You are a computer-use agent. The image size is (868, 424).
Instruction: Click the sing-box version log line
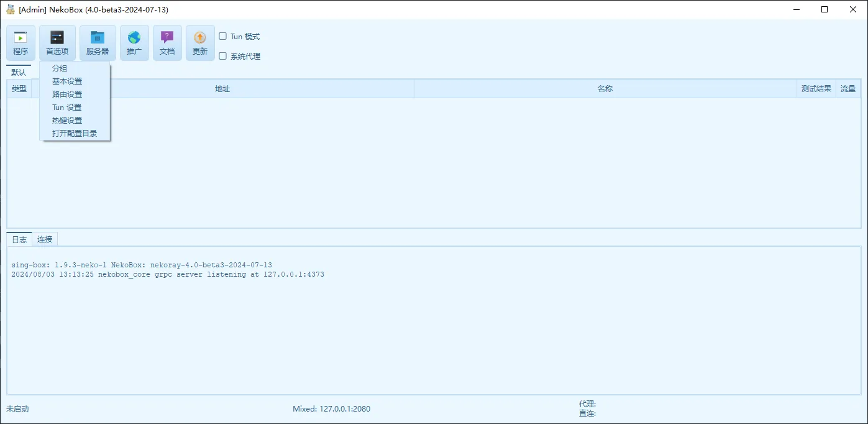142,265
